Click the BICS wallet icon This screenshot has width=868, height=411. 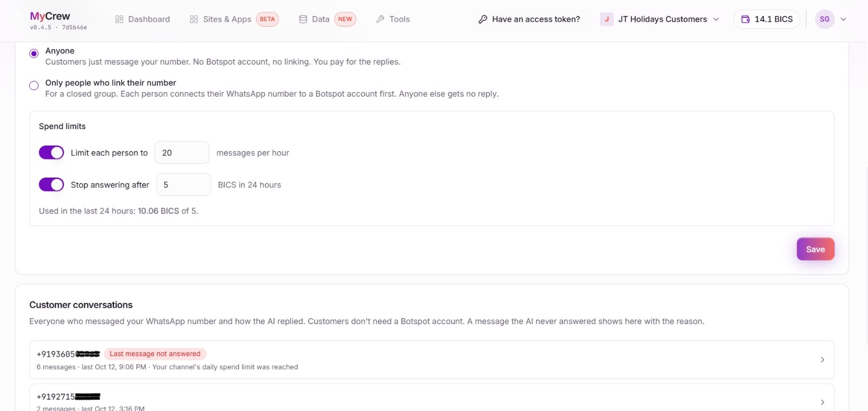point(746,19)
